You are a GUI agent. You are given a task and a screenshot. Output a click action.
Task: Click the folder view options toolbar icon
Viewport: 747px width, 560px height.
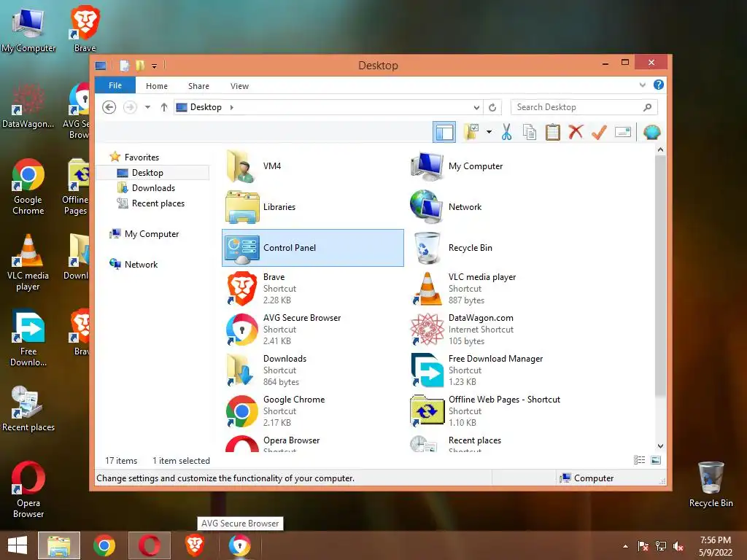pos(472,132)
